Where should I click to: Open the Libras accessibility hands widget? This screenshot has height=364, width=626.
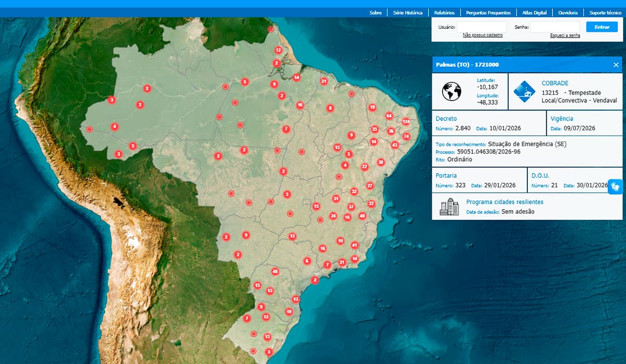tap(616, 186)
